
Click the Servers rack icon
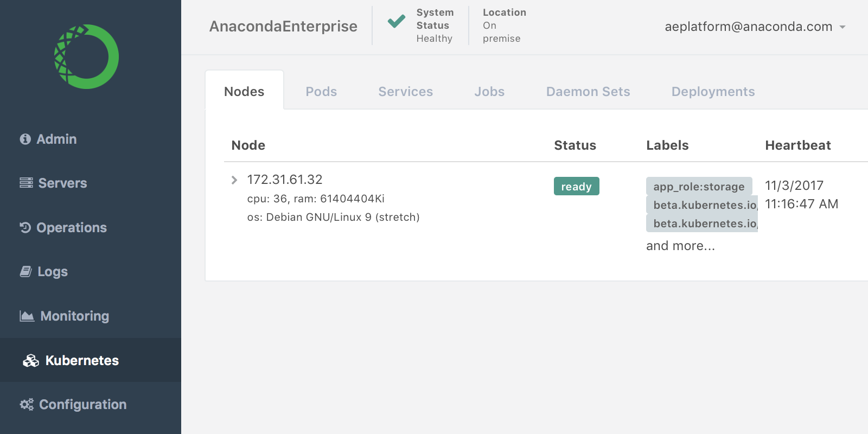26,183
